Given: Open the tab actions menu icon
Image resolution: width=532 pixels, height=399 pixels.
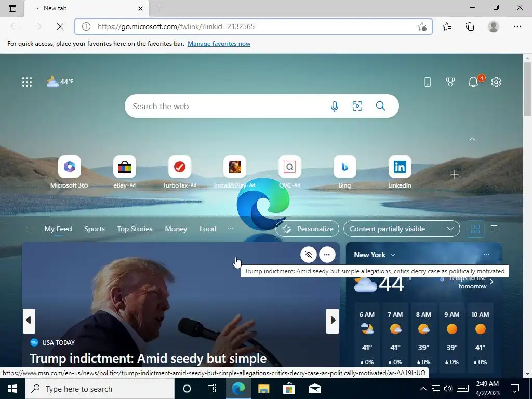Looking at the screenshot, I should pyautogui.click(x=12, y=8).
